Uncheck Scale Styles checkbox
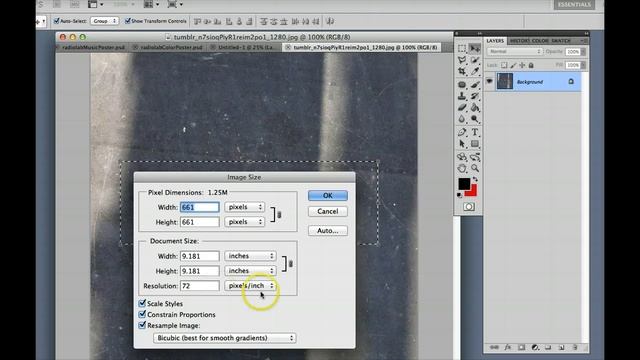Image resolution: width=640 pixels, height=360 pixels. click(142, 303)
